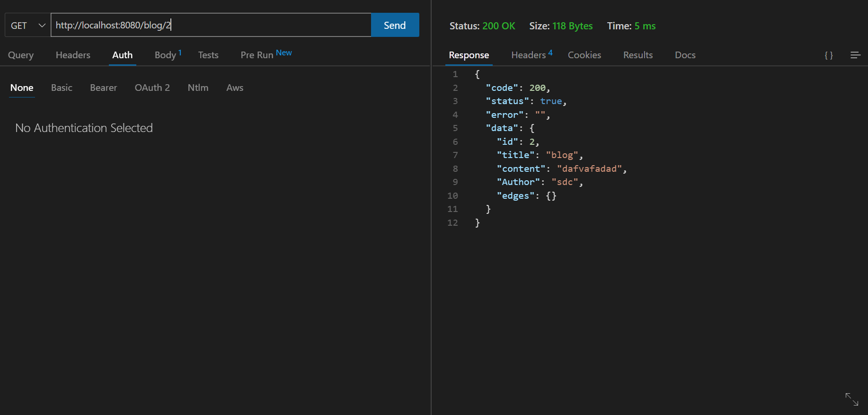Select None authentication type
The width and height of the screenshot is (868, 415).
click(22, 88)
